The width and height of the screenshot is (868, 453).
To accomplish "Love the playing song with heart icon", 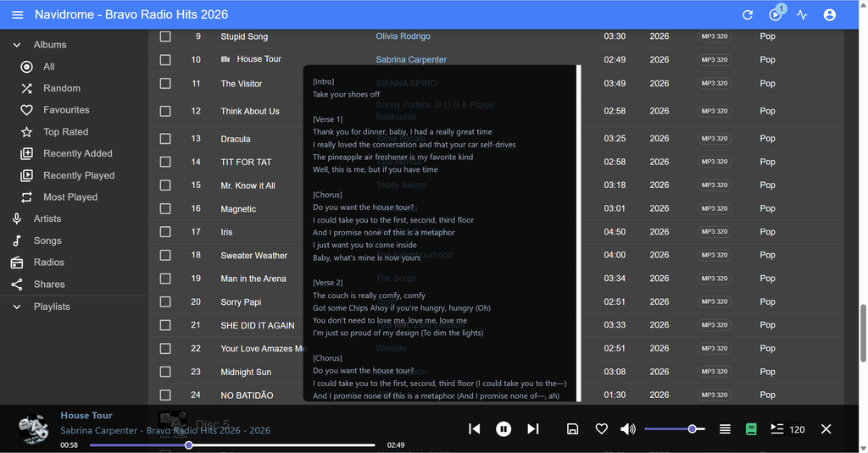I will coord(601,428).
